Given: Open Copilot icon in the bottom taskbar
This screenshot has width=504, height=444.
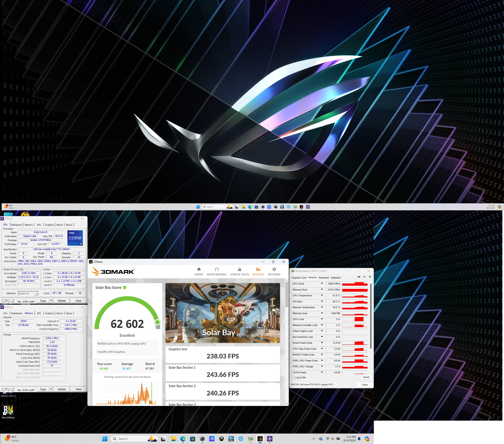Looking at the screenshot, I should (367, 439).
